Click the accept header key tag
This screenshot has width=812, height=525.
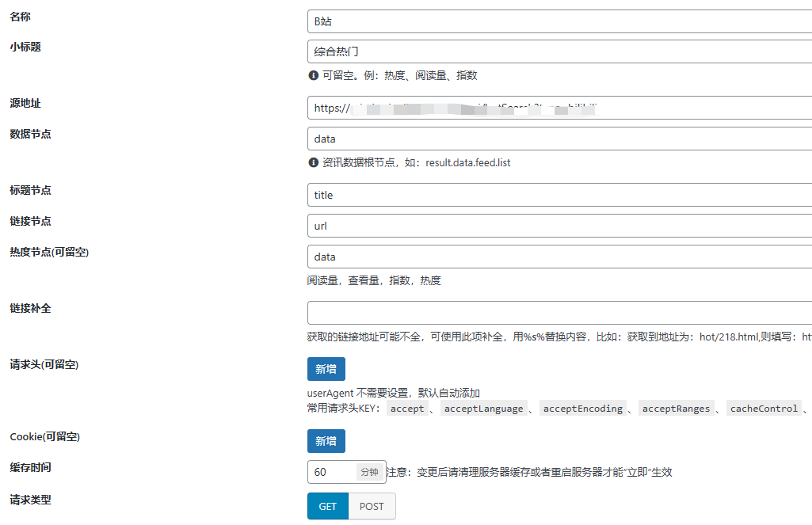(x=407, y=409)
